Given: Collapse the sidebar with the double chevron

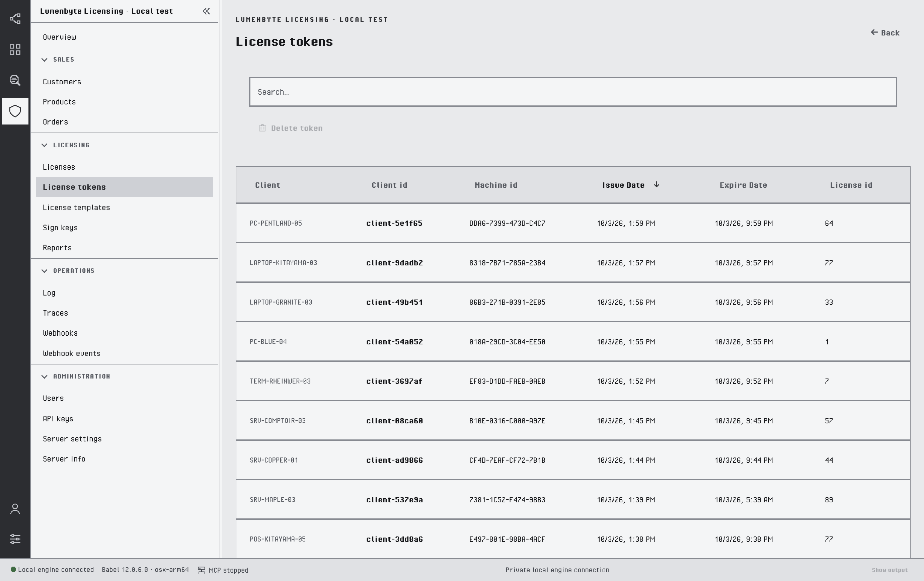Looking at the screenshot, I should click(x=207, y=11).
